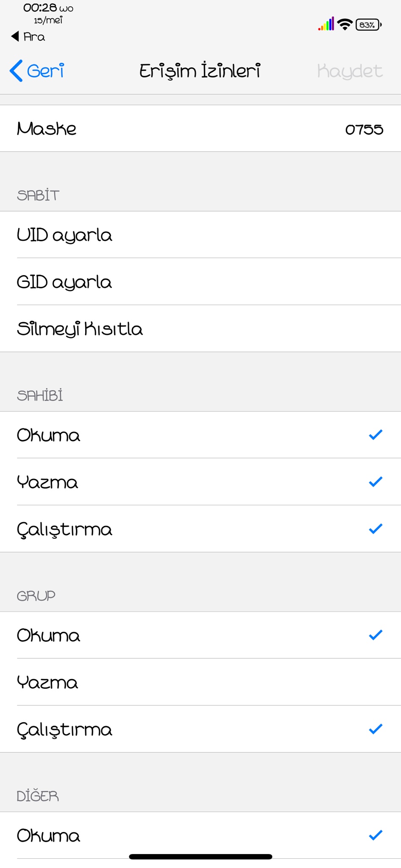Tap the colorful cellular signal bars
The height and width of the screenshot is (868, 401).
pyautogui.click(x=326, y=24)
